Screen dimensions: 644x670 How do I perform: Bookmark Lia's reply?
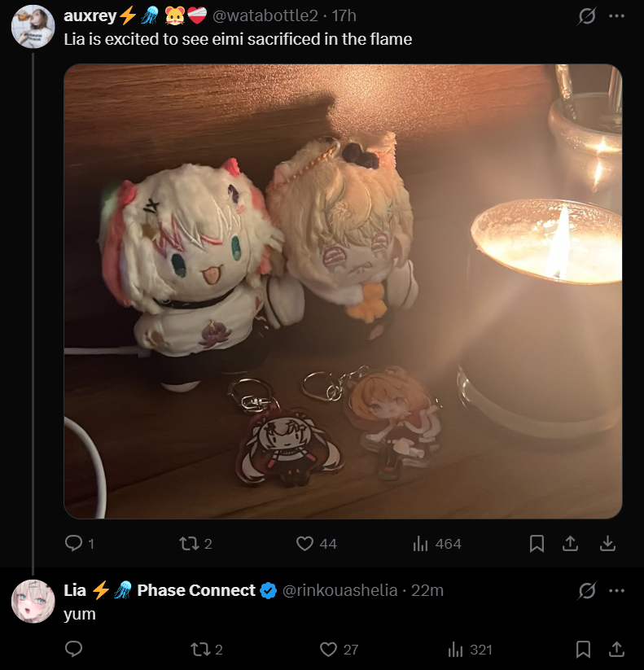click(583, 650)
